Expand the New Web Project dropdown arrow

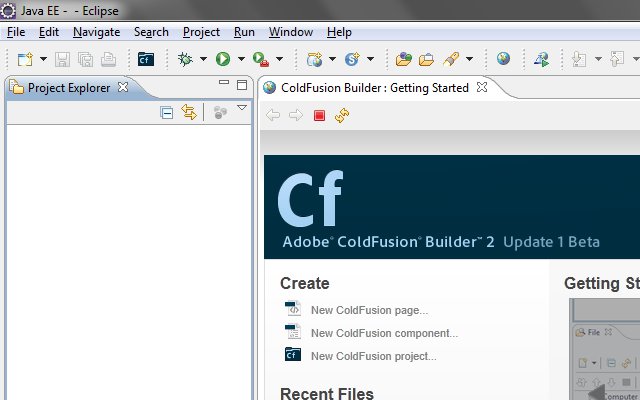(332, 59)
